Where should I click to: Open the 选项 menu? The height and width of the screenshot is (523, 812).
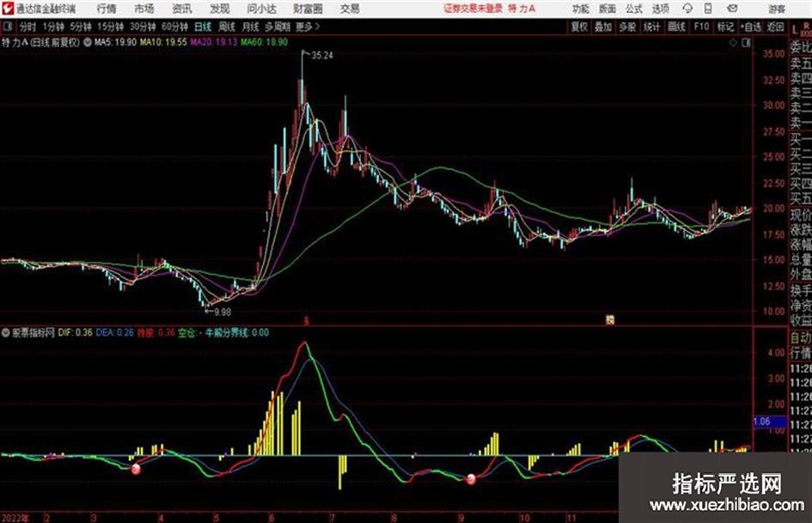coord(660,9)
